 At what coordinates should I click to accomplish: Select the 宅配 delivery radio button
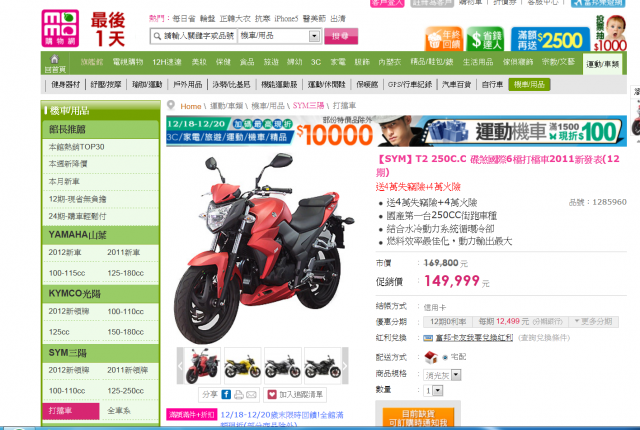pyautogui.click(x=445, y=357)
